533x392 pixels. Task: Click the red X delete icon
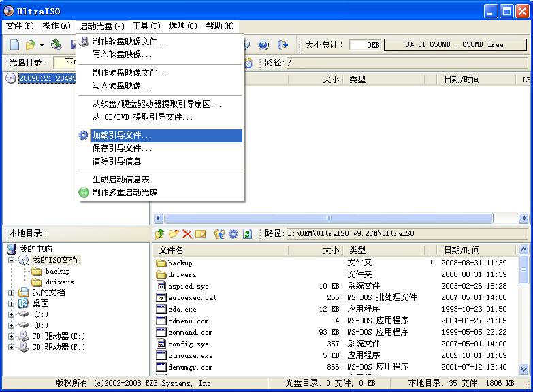[x=187, y=234]
